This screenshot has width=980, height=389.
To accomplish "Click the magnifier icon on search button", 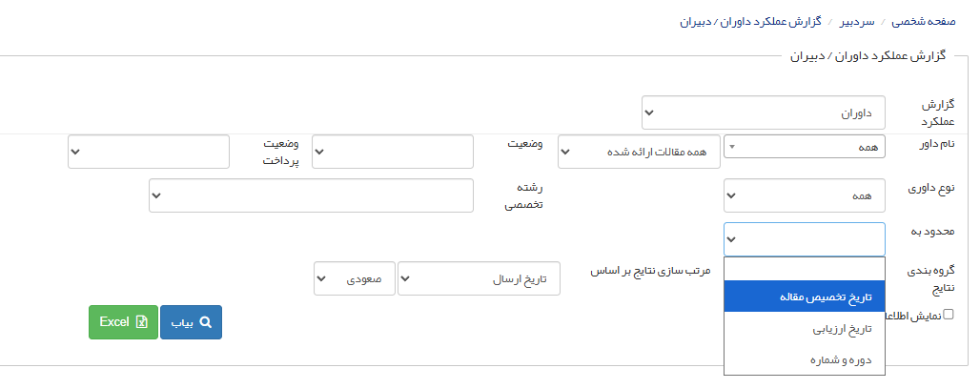I will pyautogui.click(x=205, y=322).
